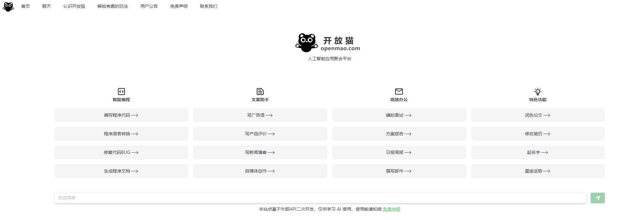644x220 pixels.
Task: Pick the 自媒体创作 option
Action: (260, 171)
